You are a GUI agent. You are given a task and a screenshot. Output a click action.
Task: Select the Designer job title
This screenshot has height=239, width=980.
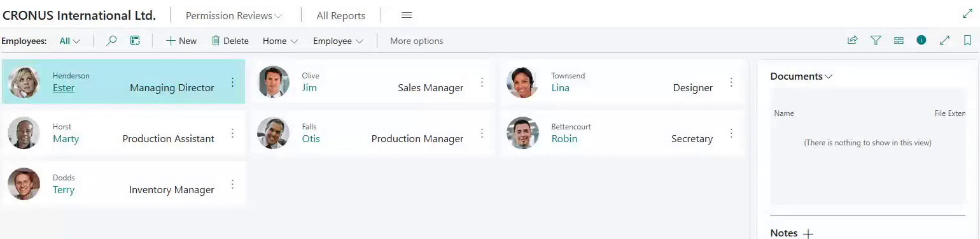[693, 88]
